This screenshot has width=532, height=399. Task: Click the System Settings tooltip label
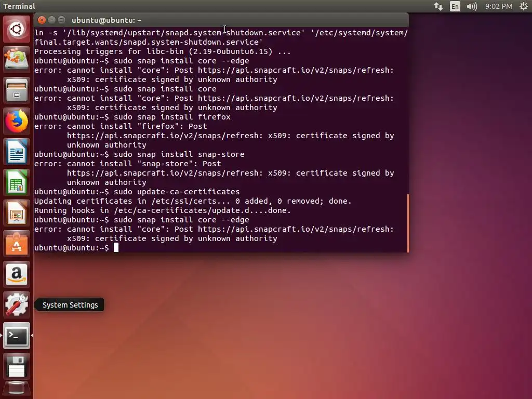[70, 305]
